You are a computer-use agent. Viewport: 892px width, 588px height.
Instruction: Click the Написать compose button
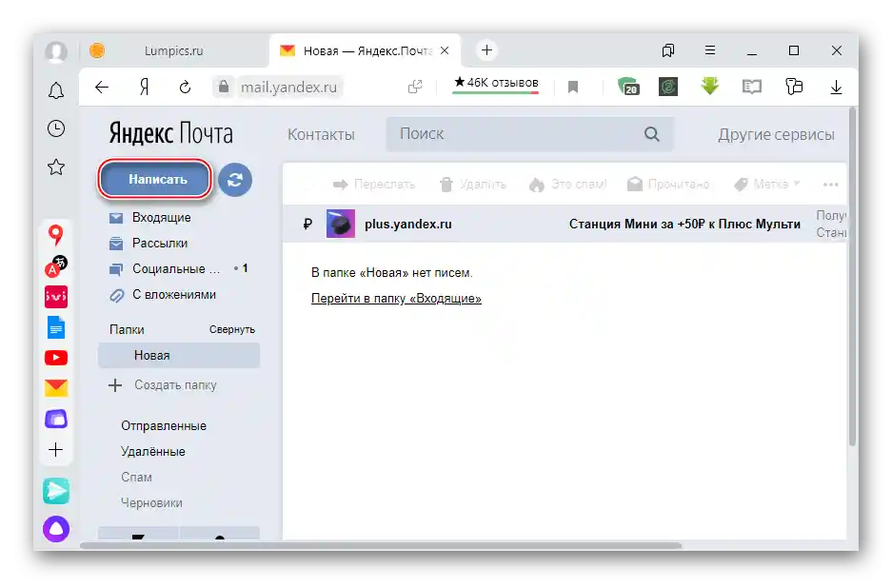pyautogui.click(x=155, y=179)
